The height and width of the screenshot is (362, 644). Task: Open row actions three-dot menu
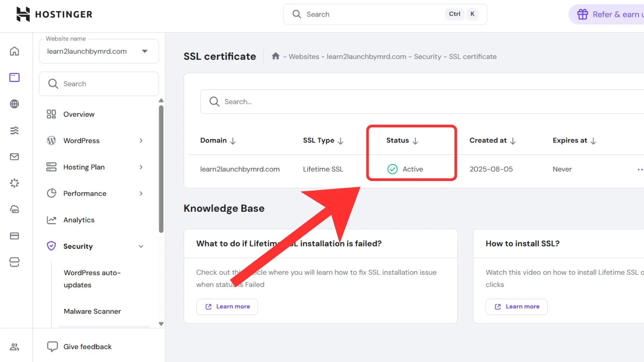(x=640, y=169)
